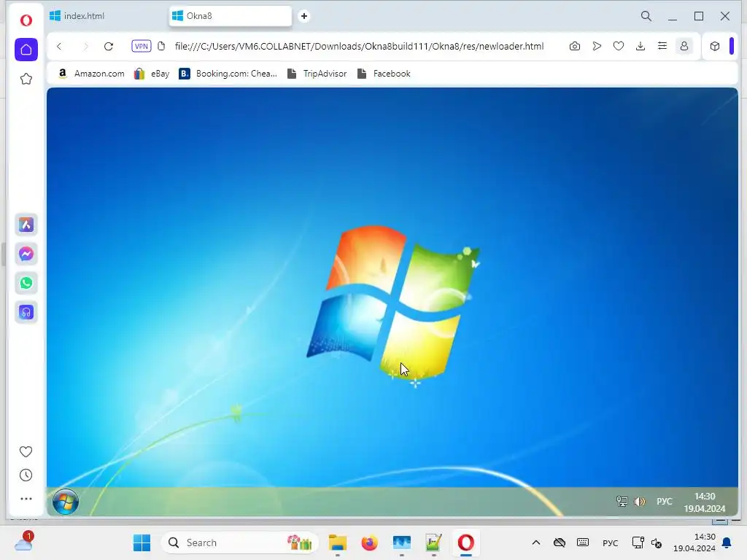Switch input language РУС in system tray
Screen dimensions: 747x560
coord(611,542)
